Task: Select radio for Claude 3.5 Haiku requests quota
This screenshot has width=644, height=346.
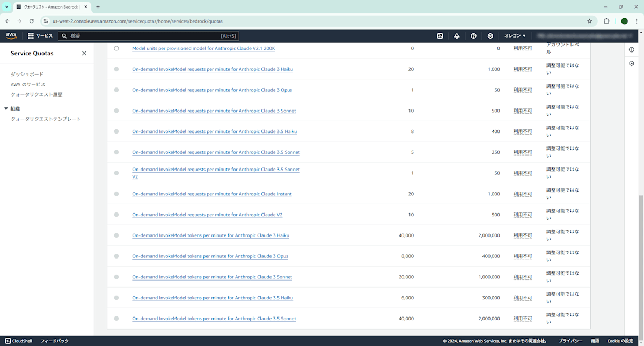Action: click(x=116, y=131)
